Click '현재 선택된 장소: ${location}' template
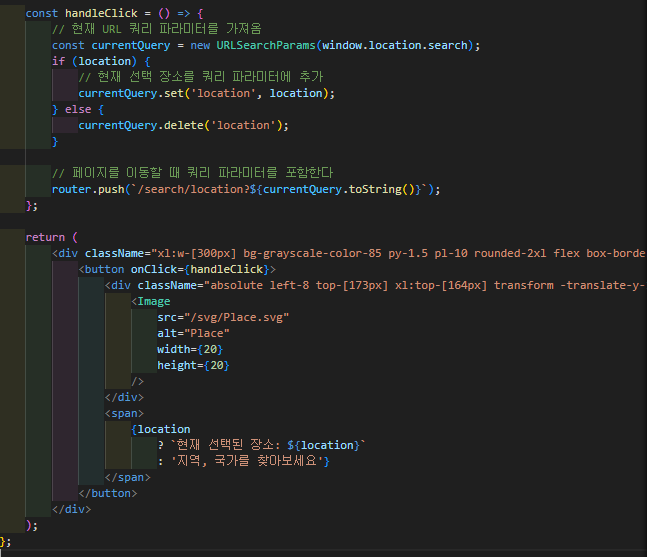Viewport: 647px width, 557px height. click(268, 446)
